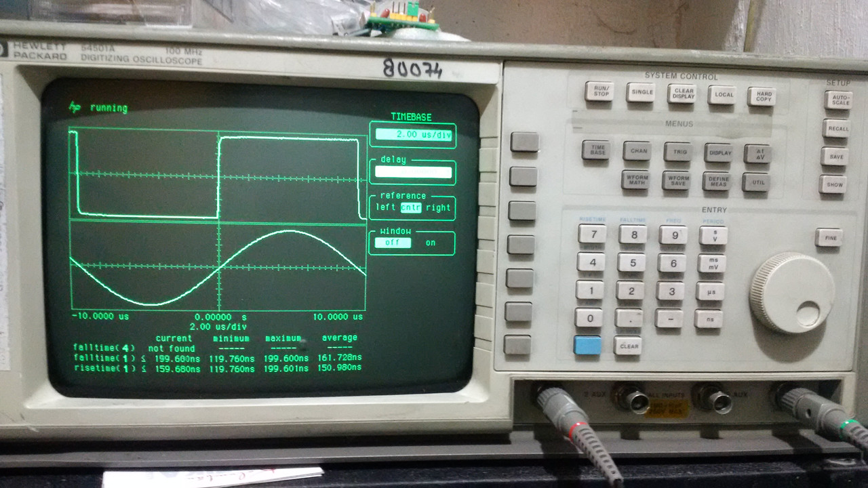
Task: Trigger a SINGLE acquisition
Action: 640,92
